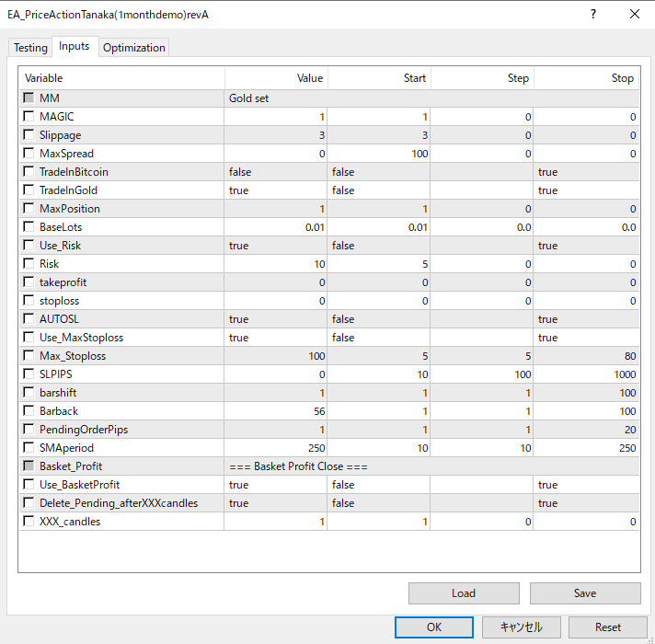This screenshot has height=644, width=655.
Task: Select the Max_Stoploss value 100
Action: [x=276, y=355]
